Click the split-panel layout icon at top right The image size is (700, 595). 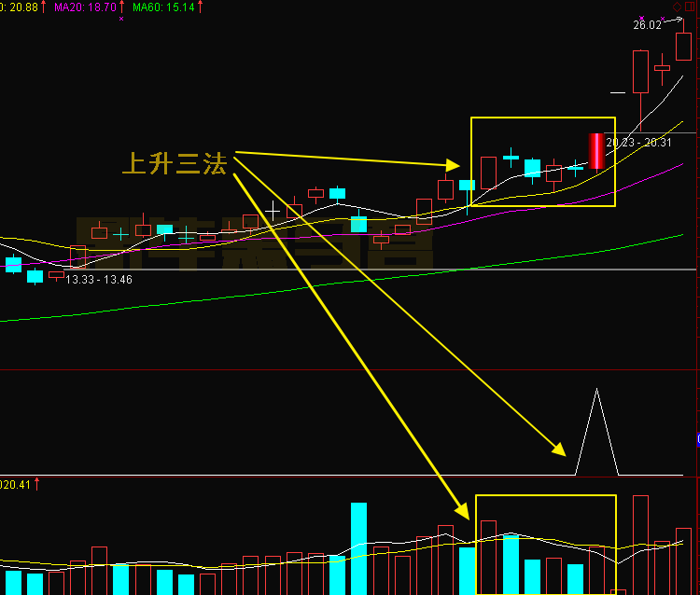tap(692, 6)
